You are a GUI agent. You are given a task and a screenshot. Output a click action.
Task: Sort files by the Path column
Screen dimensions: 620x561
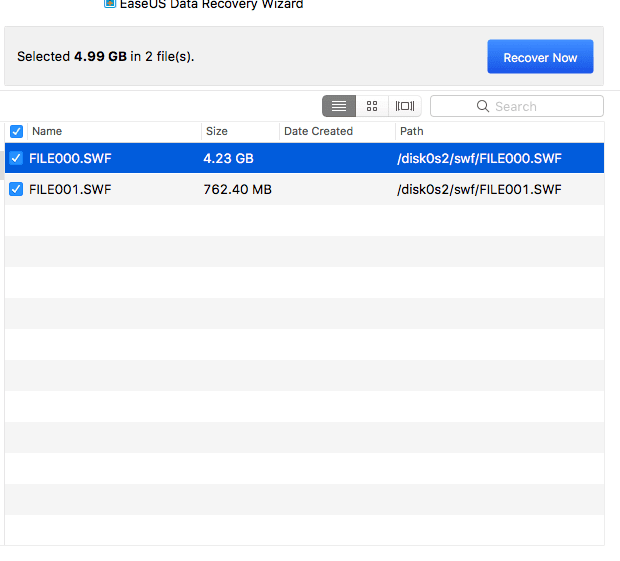[498, 131]
